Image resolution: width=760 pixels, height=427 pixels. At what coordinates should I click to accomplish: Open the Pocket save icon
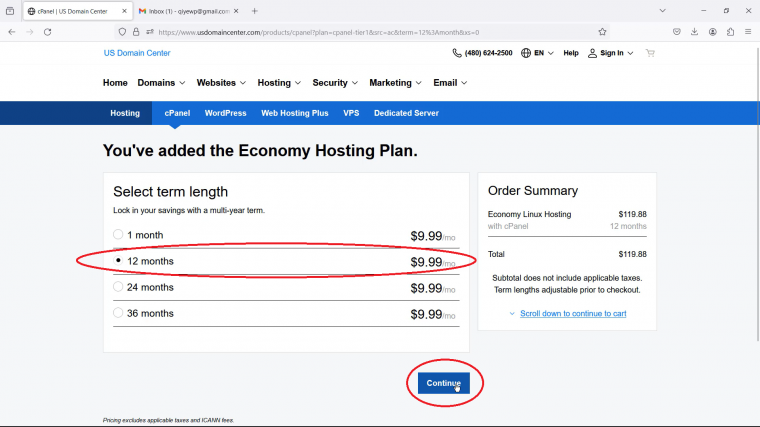point(677,32)
